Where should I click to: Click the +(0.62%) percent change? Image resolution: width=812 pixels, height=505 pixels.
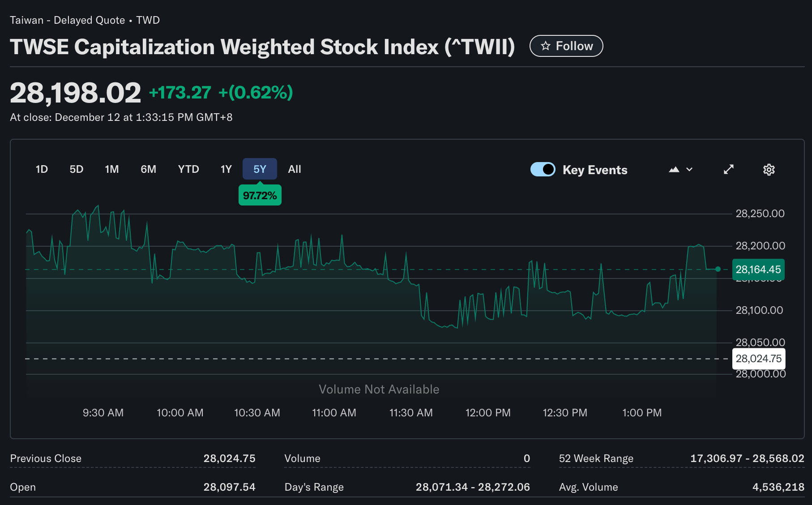point(256,93)
